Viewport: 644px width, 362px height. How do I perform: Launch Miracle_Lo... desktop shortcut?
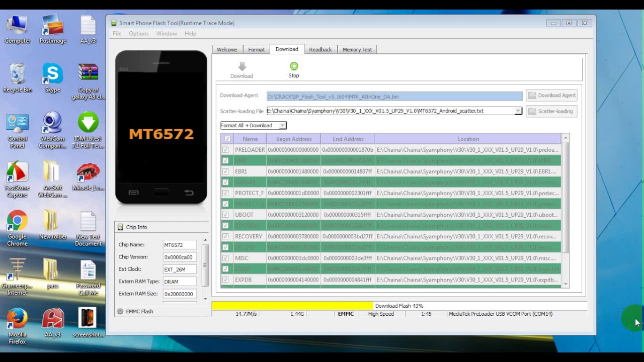click(x=88, y=177)
